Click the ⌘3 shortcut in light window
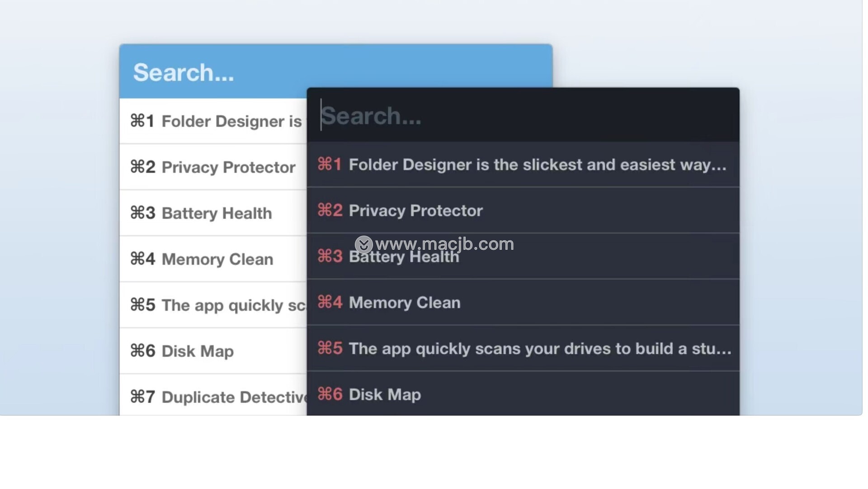The image size is (868, 489). pos(143,213)
